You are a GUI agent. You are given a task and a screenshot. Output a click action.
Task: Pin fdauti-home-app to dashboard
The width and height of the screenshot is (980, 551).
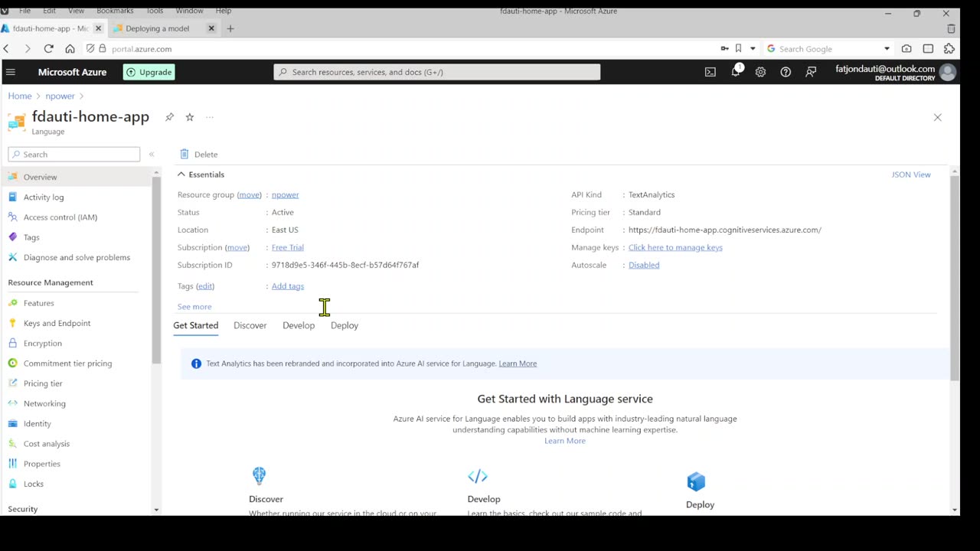coord(169,117)
